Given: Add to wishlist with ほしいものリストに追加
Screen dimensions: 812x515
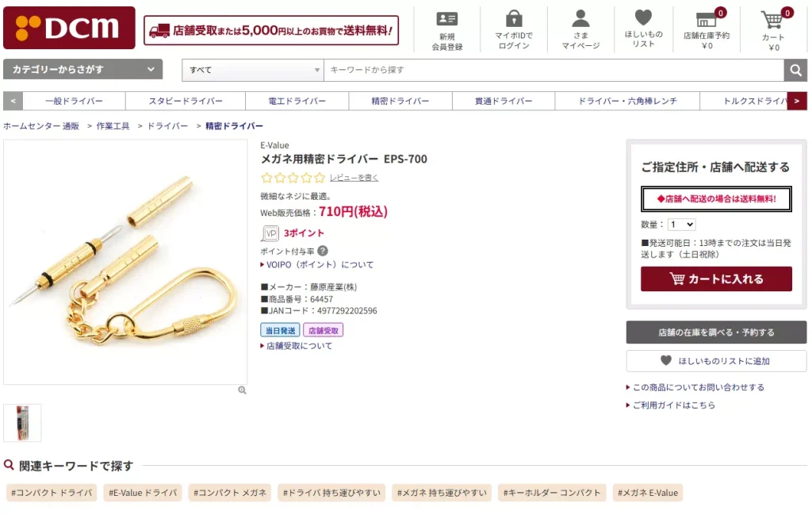Looking at the screenshot, I should click(716, 361).
